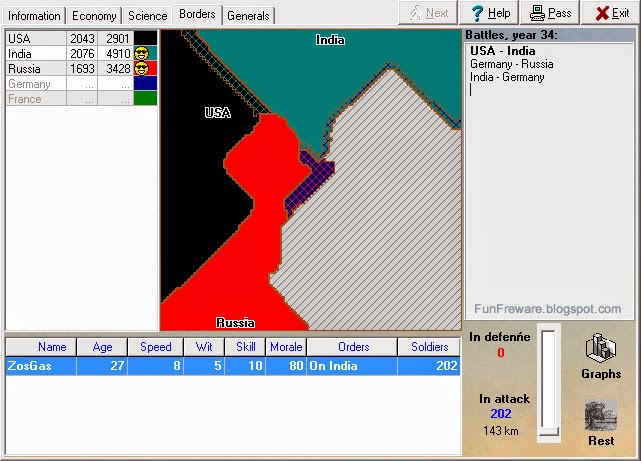Open the Information tab
Screen dimensions: 641x461
[34, 16]
